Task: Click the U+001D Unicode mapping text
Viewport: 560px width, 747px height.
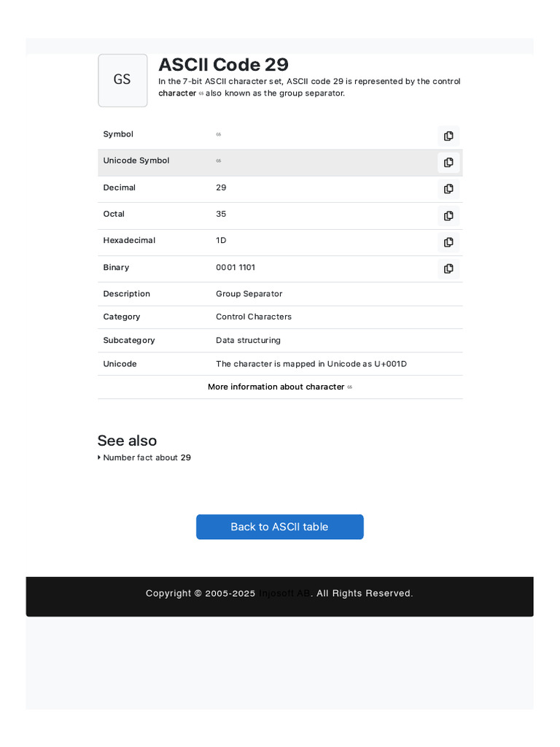Action: click(390, 363)
